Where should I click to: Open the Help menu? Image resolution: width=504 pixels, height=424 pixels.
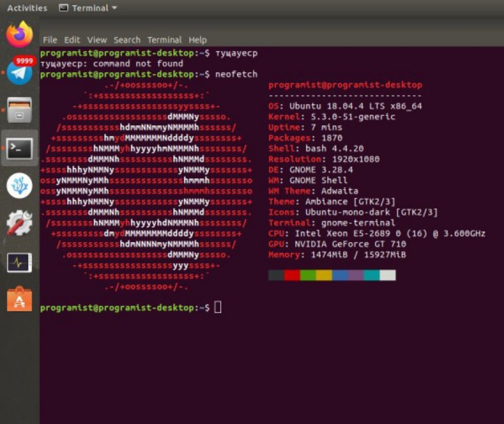(x=198, y=40)
